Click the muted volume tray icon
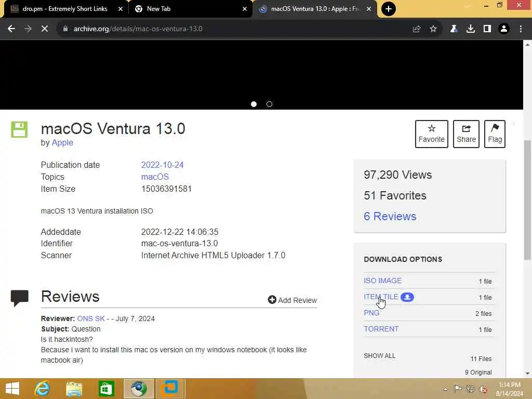 coord(483,389)
